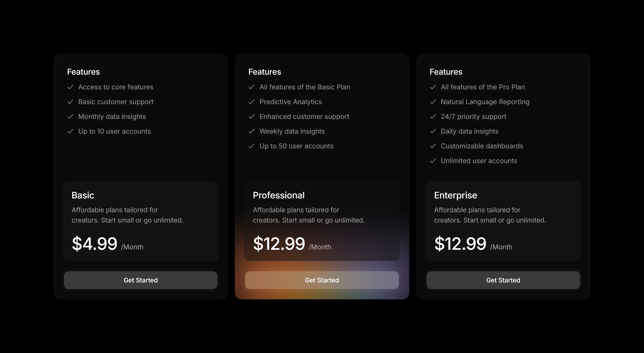
Task: Click the "Daily data insights" feature text
Action: coord(469,131)
